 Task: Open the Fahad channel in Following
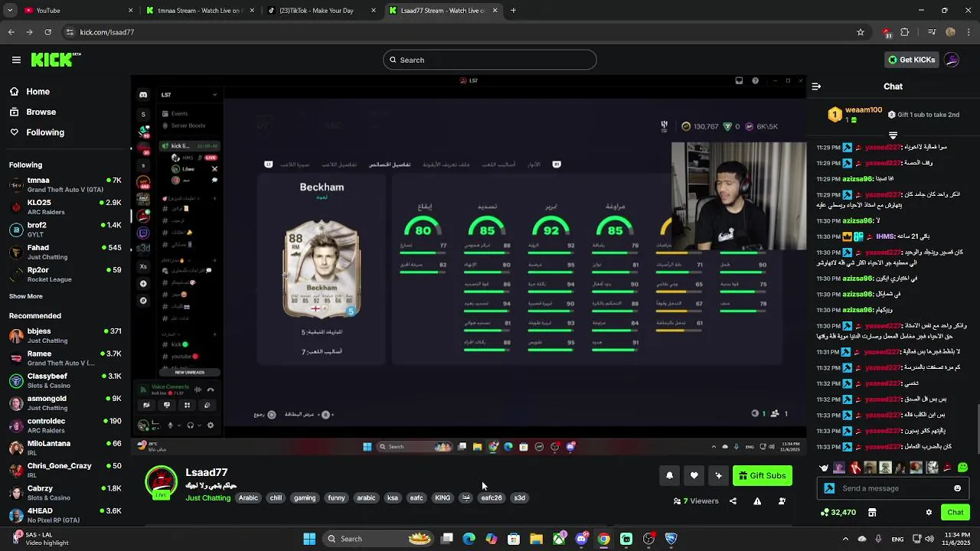(x=65, y=252)
